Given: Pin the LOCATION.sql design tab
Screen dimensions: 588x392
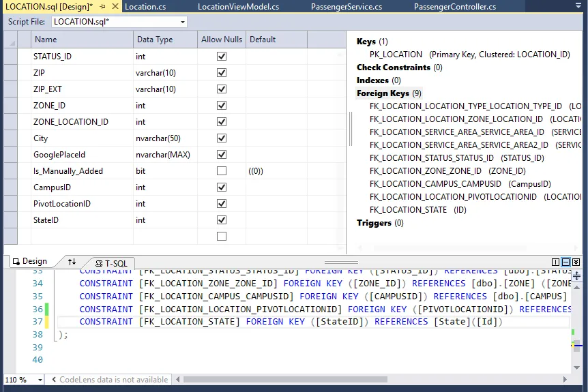Looking at the screenshot, I should pyautogui.click(x=102, y=6).
